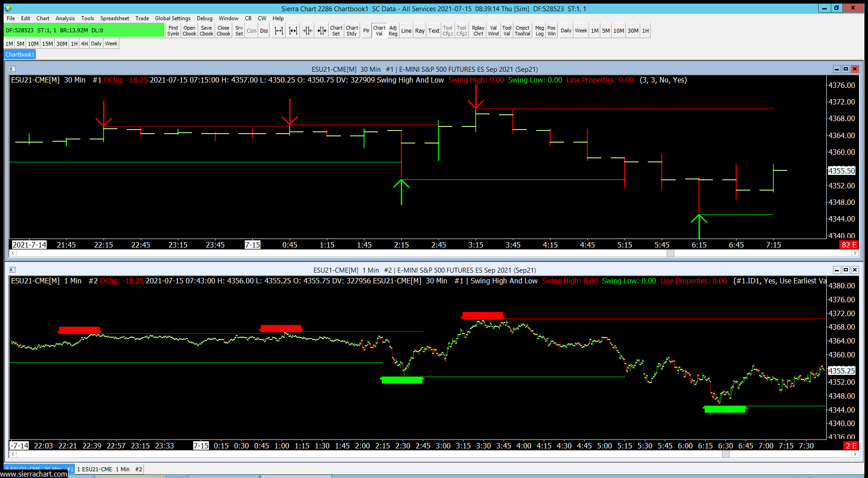The height and width of the screenshot is (478, 868).
Task: Disconnect using the Dis button
Action: 264,30
